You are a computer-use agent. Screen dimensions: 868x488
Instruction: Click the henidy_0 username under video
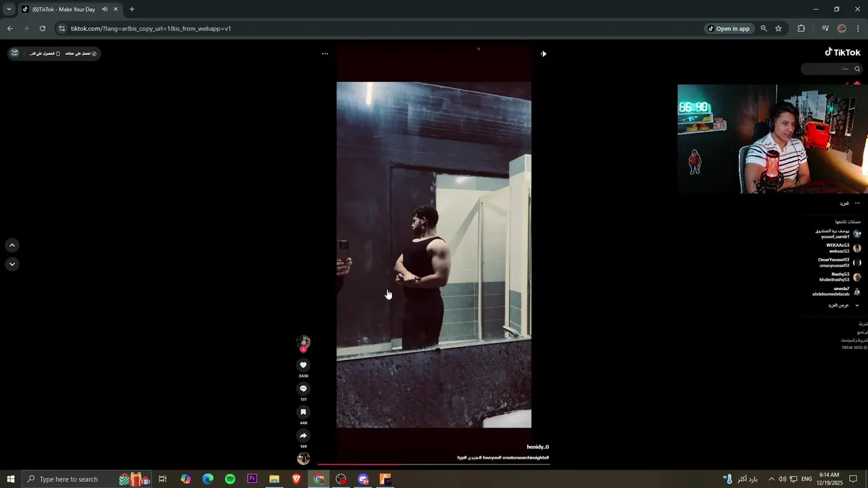point(538,447)
